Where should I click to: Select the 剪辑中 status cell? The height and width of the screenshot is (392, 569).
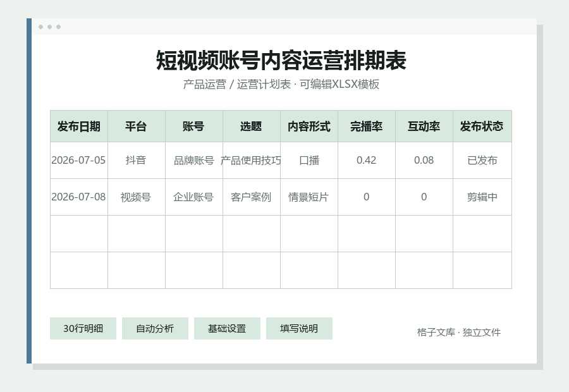click(x=482, y=197)
